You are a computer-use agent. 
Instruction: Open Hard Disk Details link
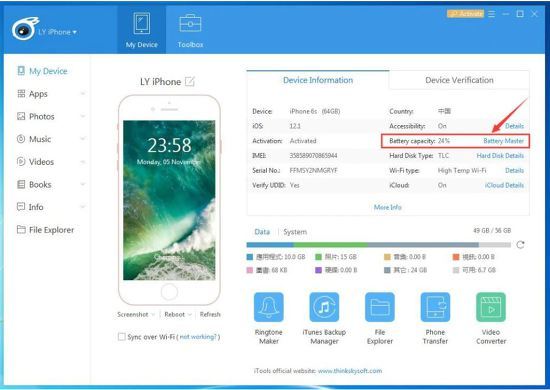click(500, 155)
